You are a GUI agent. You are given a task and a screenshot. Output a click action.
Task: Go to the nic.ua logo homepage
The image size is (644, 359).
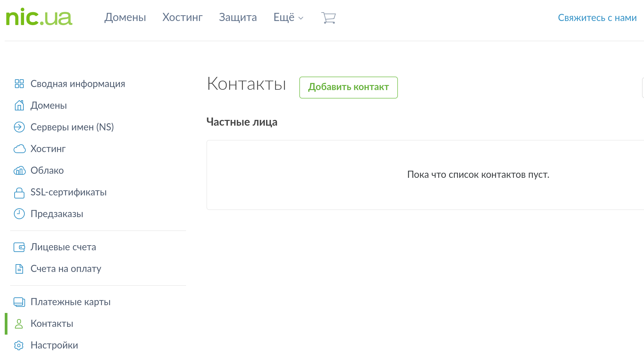coord(39,17)
